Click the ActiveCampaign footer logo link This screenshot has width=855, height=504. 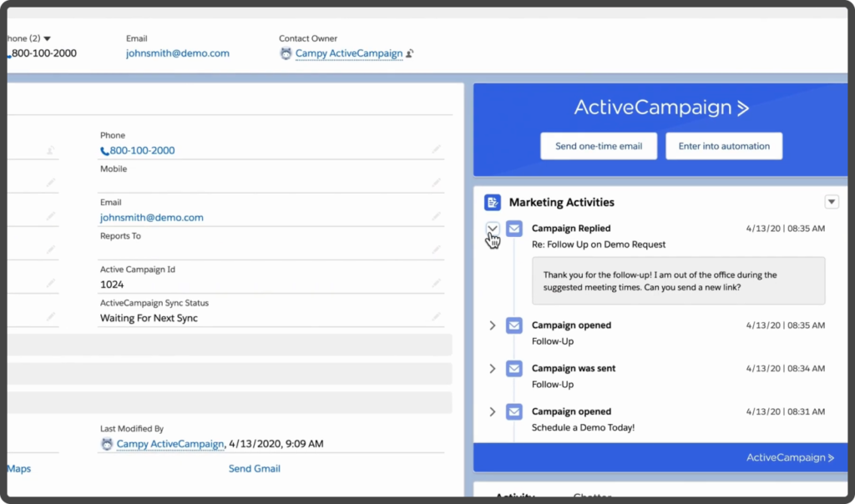point(790,457)
